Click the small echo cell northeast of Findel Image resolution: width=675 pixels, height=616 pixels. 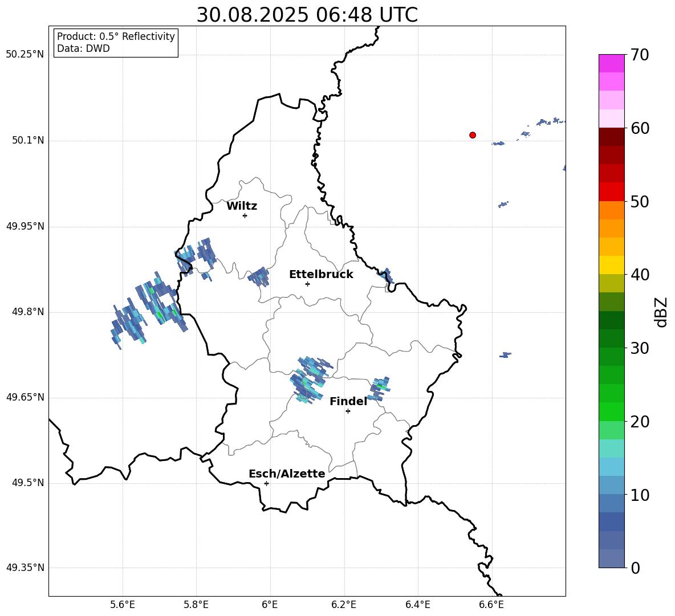(379, 389)
